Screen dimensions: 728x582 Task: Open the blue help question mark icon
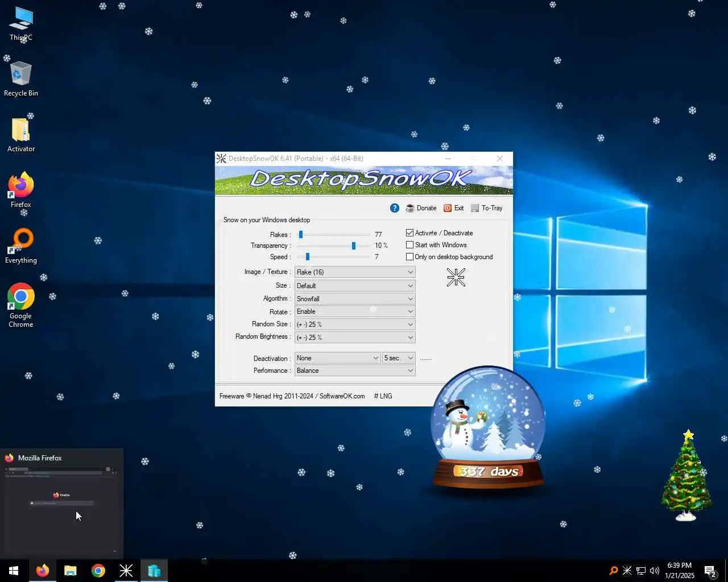pyautogui.click(x=395, y=208)
